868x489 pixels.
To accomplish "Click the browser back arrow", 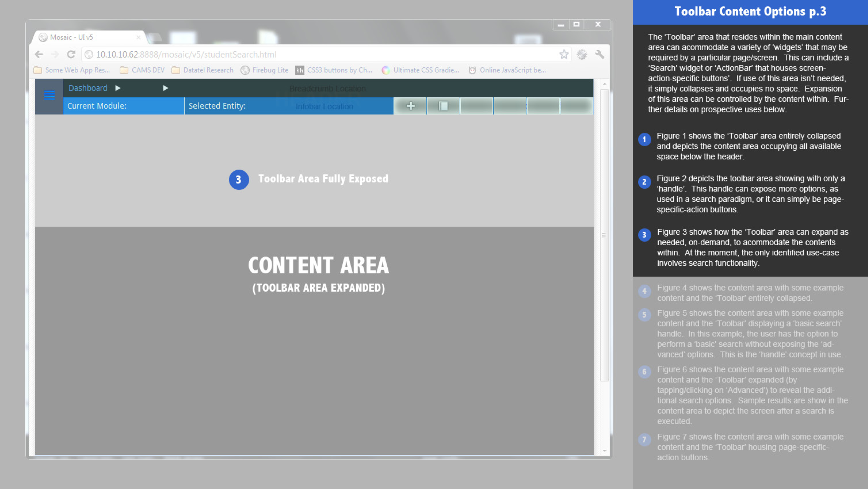I will tap(39, 54).
